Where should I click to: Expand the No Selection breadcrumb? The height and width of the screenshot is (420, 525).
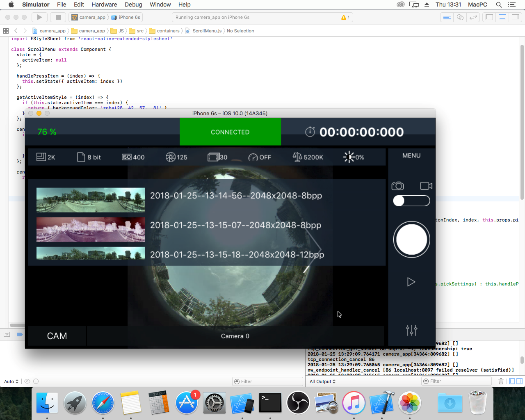point(240,31)
